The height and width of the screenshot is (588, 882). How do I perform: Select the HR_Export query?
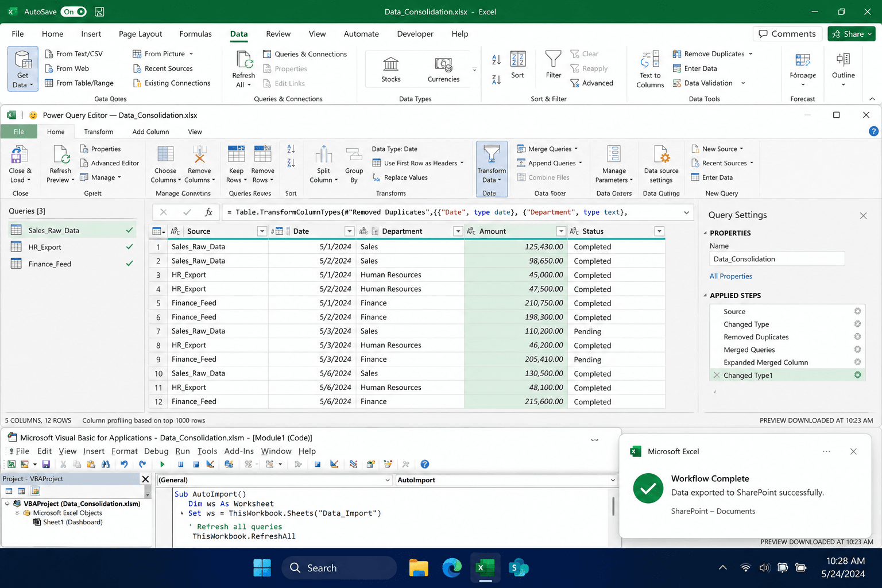pos(72,247)
